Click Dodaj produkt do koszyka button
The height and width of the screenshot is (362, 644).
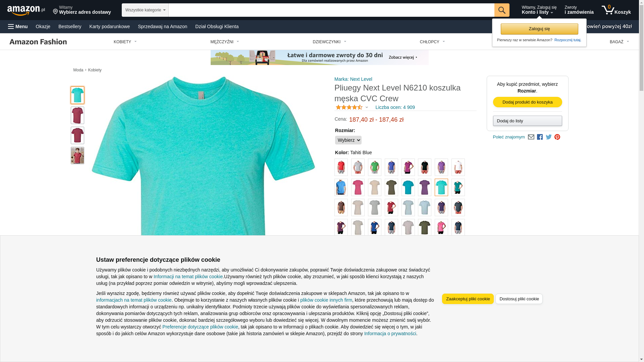point(527,102)
